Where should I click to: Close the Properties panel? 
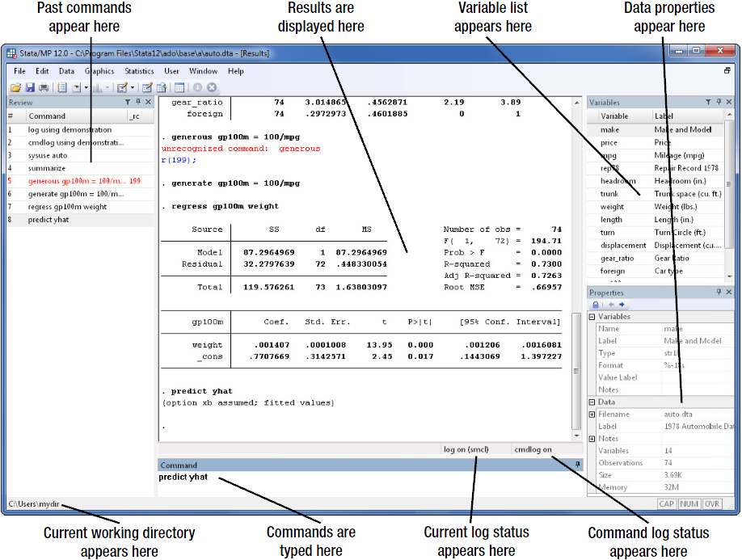[729, 293]
